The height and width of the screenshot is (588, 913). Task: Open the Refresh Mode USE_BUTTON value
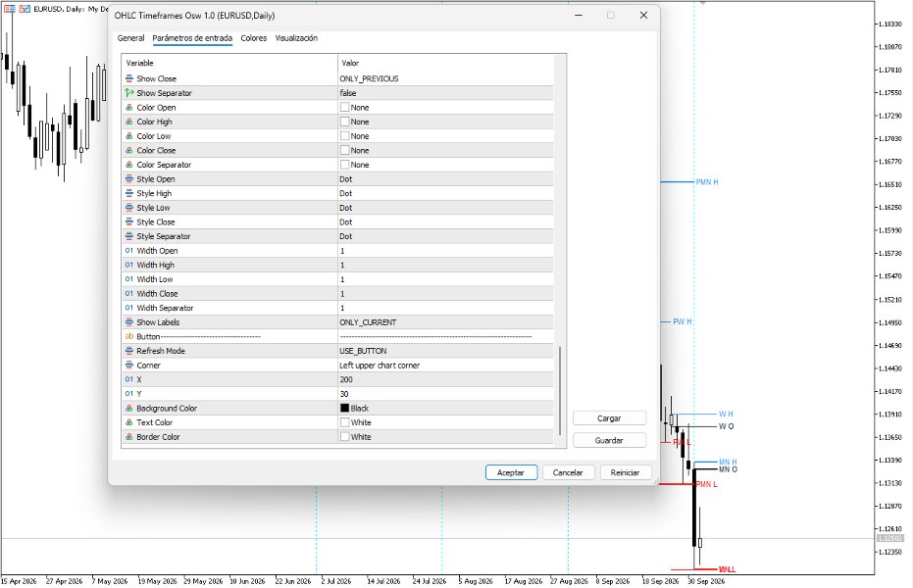point(445,351)
